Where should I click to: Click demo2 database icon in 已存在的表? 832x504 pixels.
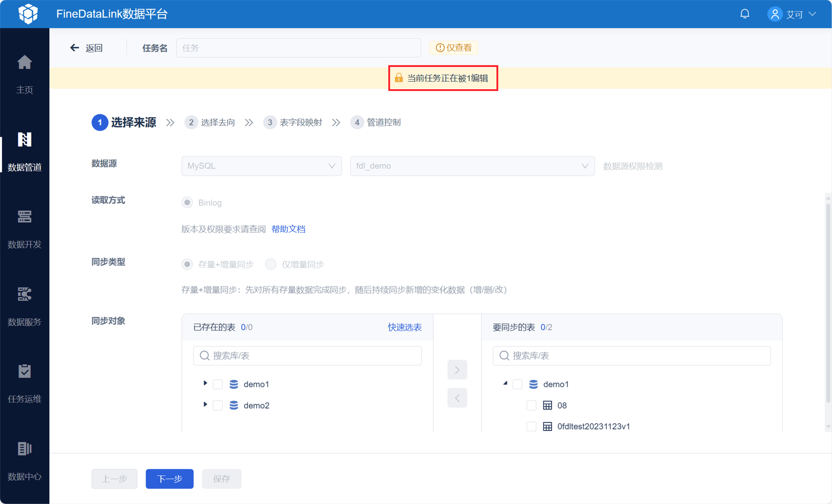pyautogui.click(x=234, y=406)
